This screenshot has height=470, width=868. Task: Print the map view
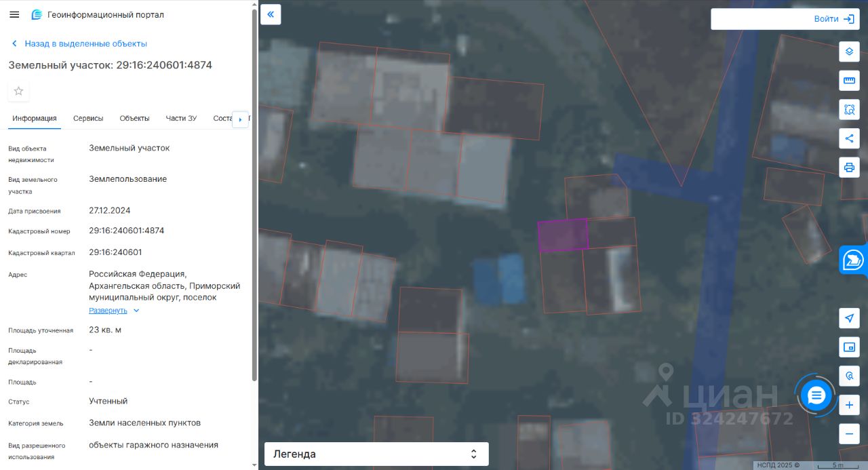[849, 168]
